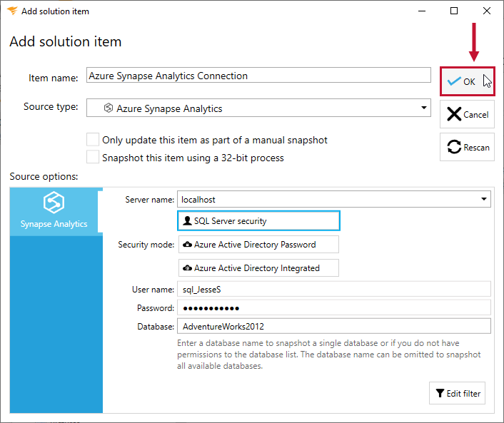The height and width of the screenshot is (423, 504).
Task: Click the user silhouette icon on SQL Server security
Action: tap(187, 220)
